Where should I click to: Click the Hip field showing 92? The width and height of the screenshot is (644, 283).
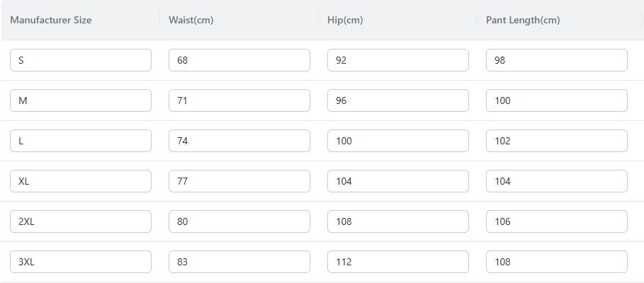398,60
